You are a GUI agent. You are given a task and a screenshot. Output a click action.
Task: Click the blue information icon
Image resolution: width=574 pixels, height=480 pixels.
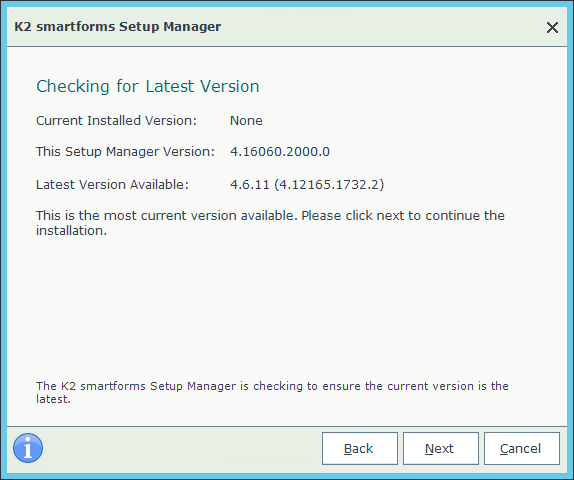click(x=28, y=448)
